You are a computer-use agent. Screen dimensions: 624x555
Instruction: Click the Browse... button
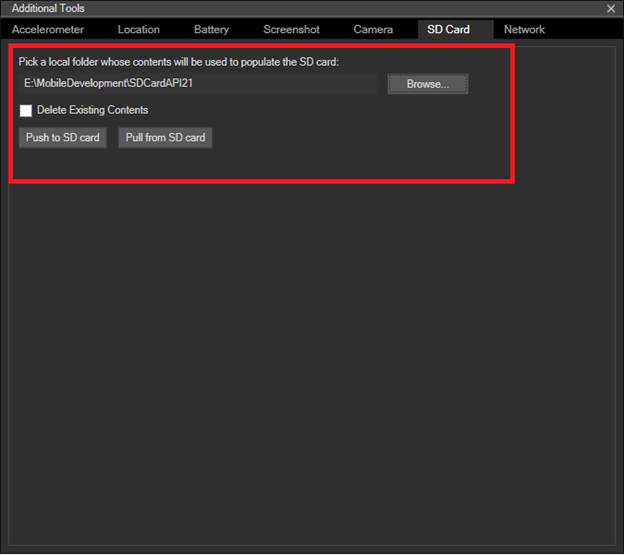(x=428, y=84)
